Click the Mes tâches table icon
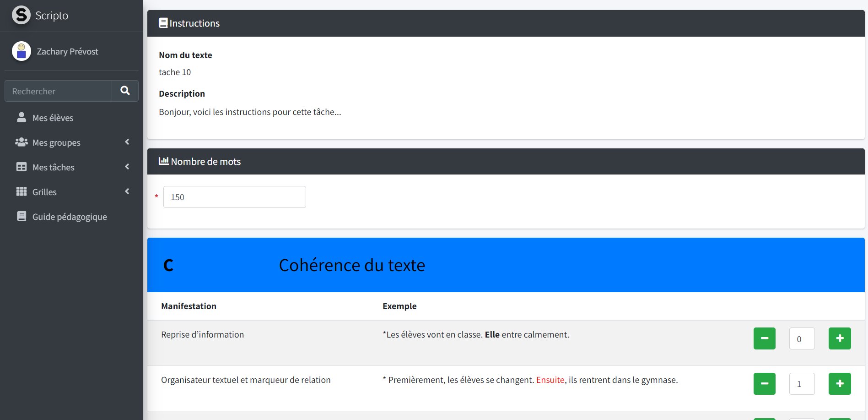This screenshot has width=868, height=420. (x=21, y=167)
